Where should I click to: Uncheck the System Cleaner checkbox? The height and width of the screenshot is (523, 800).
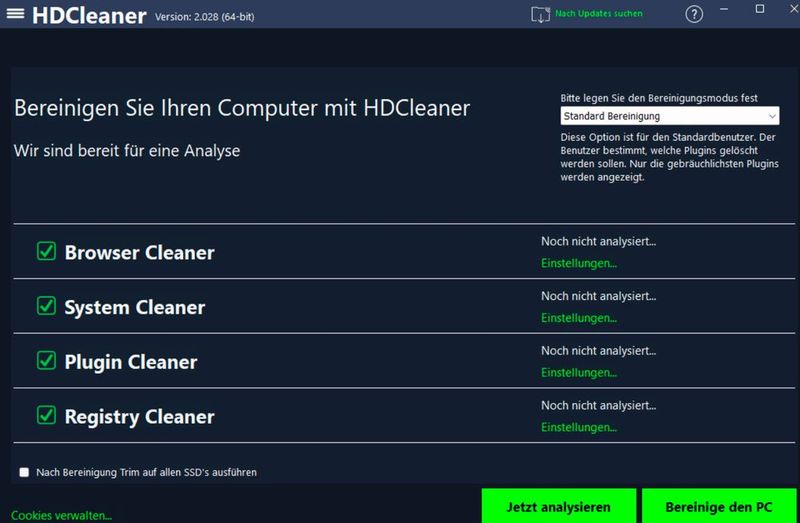46,306
